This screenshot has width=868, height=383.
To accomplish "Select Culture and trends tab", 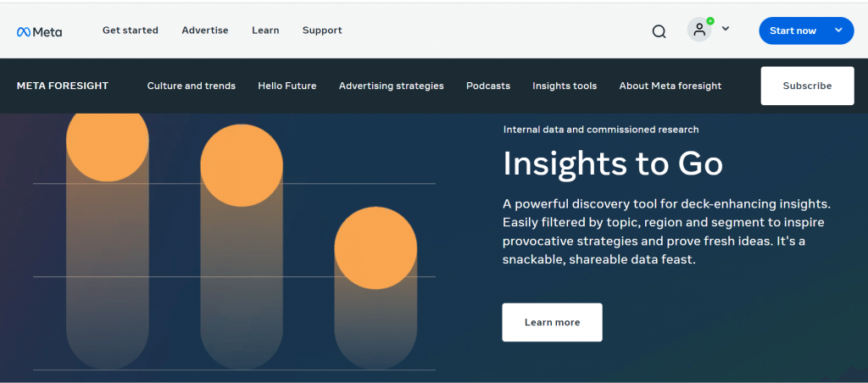I will 191,86.
